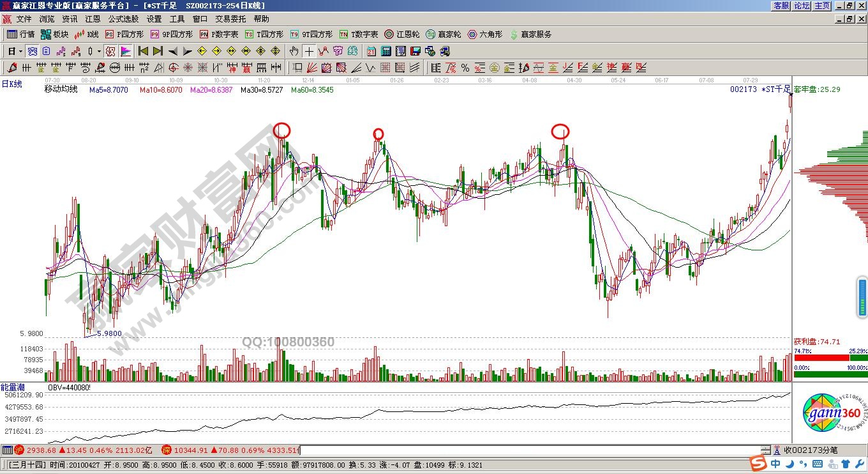Click the save floppy disk icon

415,51
